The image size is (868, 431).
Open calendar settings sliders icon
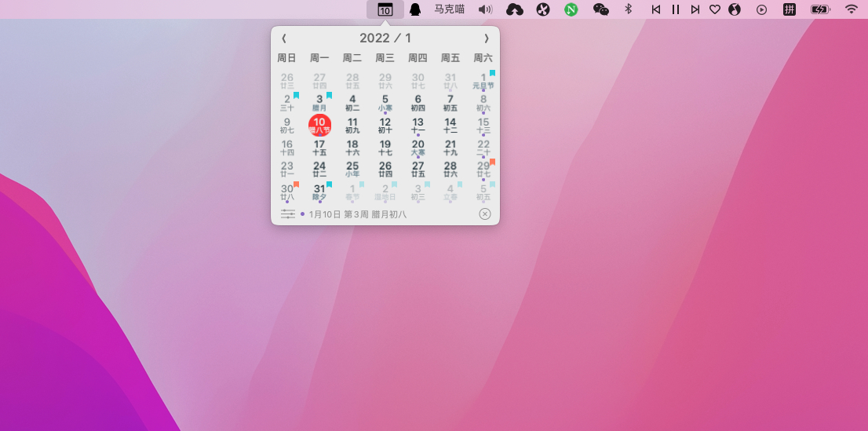click(x=288, y=214)
